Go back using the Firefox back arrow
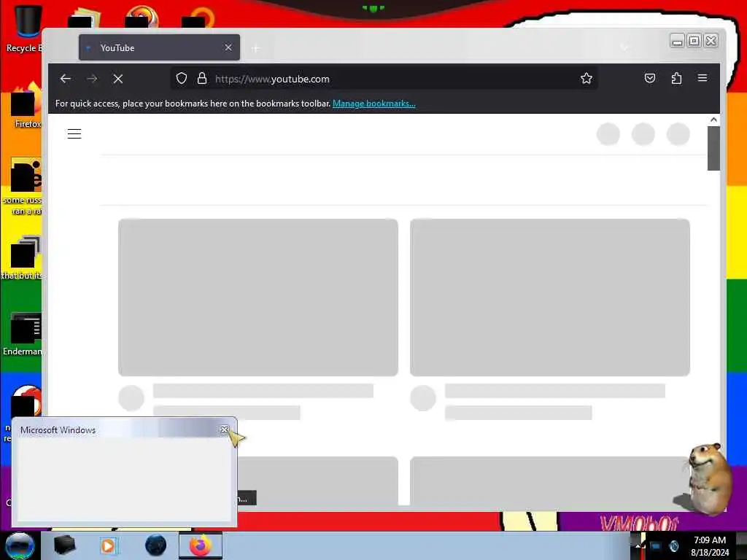This screenshot has height=560, width=747. pos(66,79)
